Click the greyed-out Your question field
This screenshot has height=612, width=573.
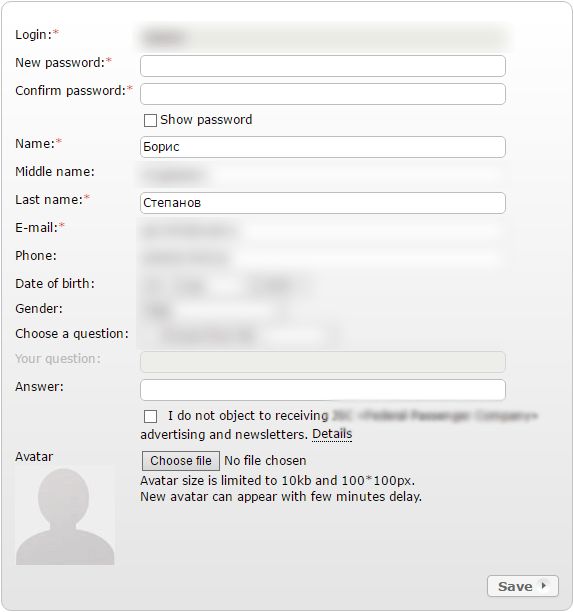click(x=323, y=362)
